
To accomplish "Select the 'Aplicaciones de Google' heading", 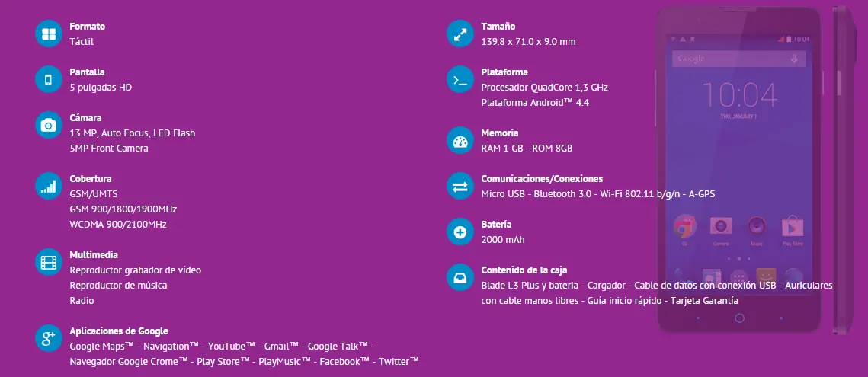I will [119, 331].
